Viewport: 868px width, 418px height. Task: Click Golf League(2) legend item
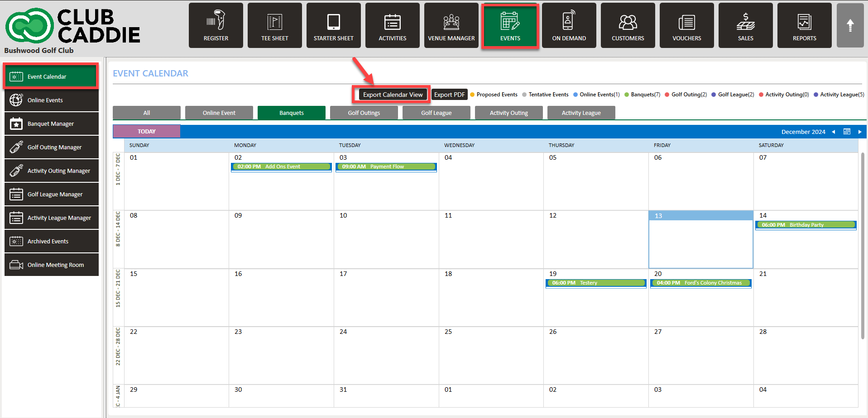pyautogui.click(x=733, y=95)
